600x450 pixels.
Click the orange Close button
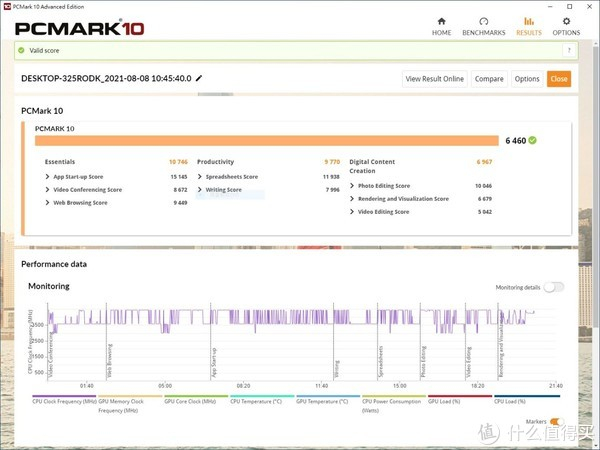pos(559,79)
